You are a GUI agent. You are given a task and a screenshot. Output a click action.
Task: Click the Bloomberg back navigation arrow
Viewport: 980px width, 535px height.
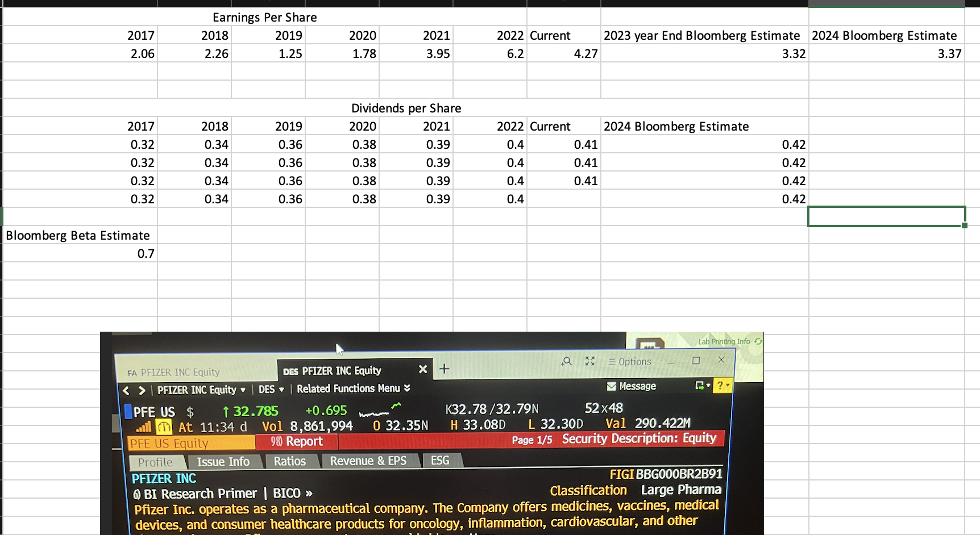point(126,390)
